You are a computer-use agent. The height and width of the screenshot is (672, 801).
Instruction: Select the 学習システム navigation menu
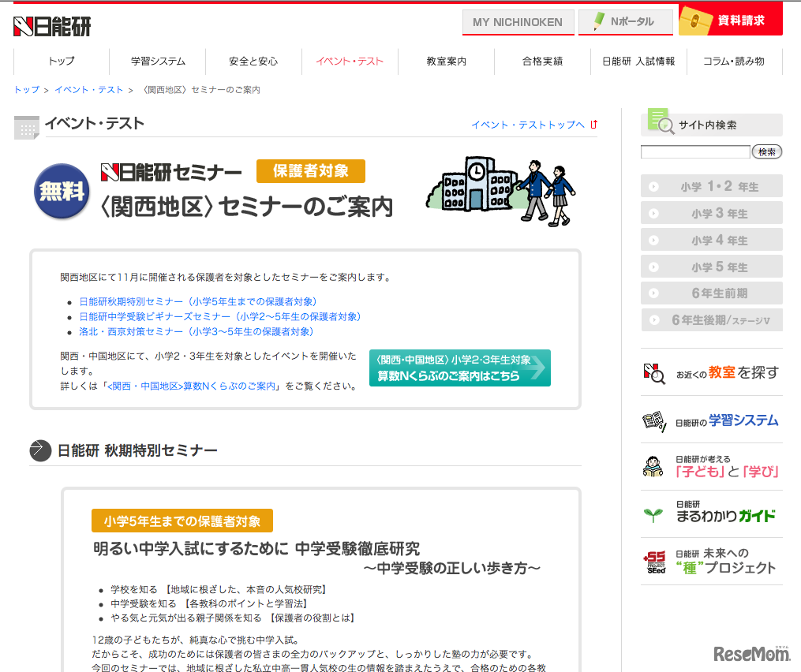[158, 62]
